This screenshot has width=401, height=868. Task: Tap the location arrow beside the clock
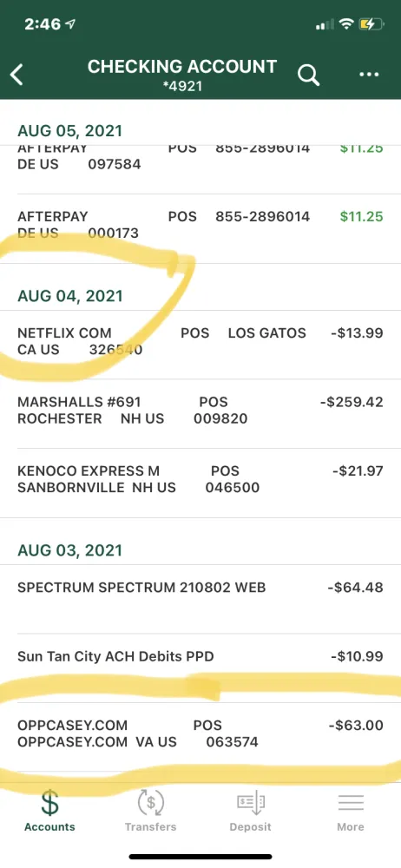point(70,24)
